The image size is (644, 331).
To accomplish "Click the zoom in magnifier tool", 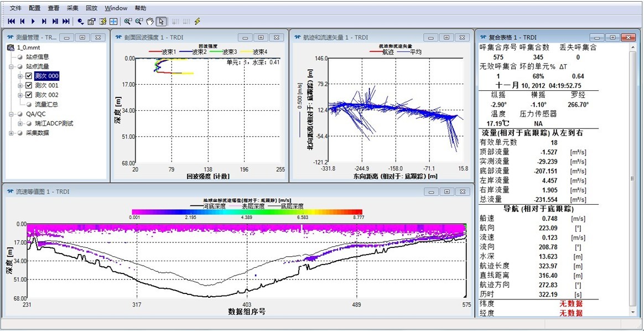I will (x=128, y=22).
